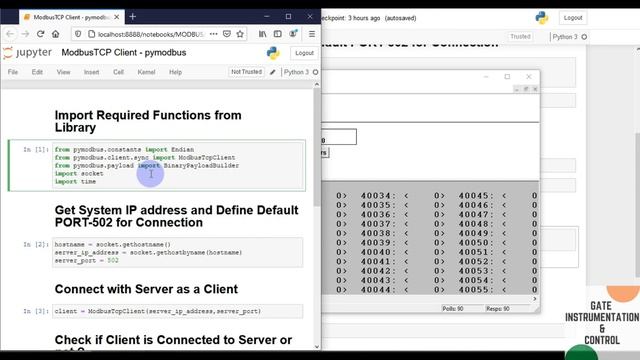
Task: Open the Cell menu
Action: [x=118, y=72]
